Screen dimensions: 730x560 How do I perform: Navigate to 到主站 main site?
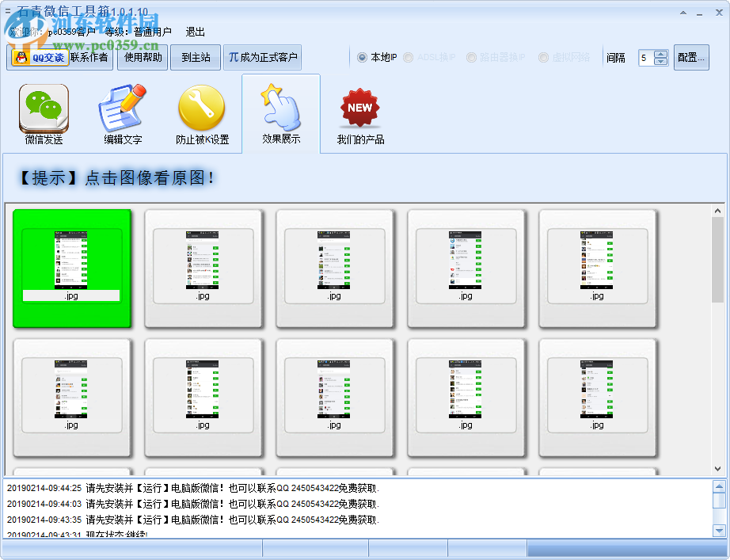(195, 57)
